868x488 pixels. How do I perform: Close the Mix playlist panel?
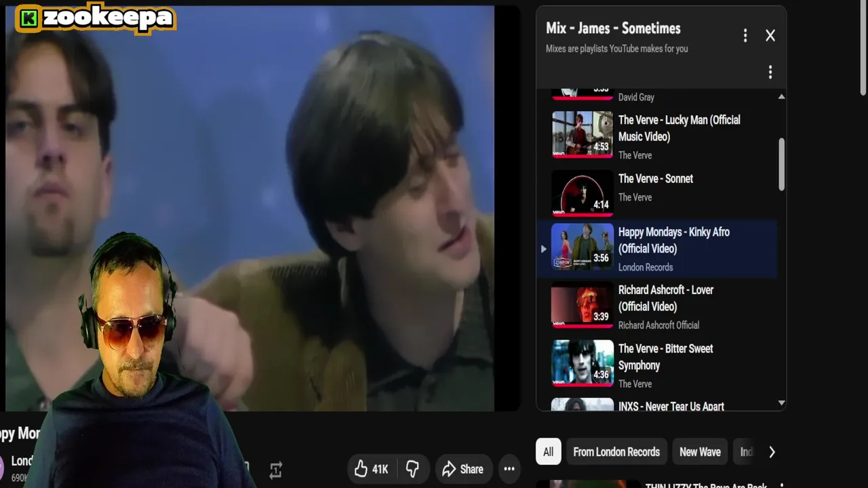pos(770,35)
